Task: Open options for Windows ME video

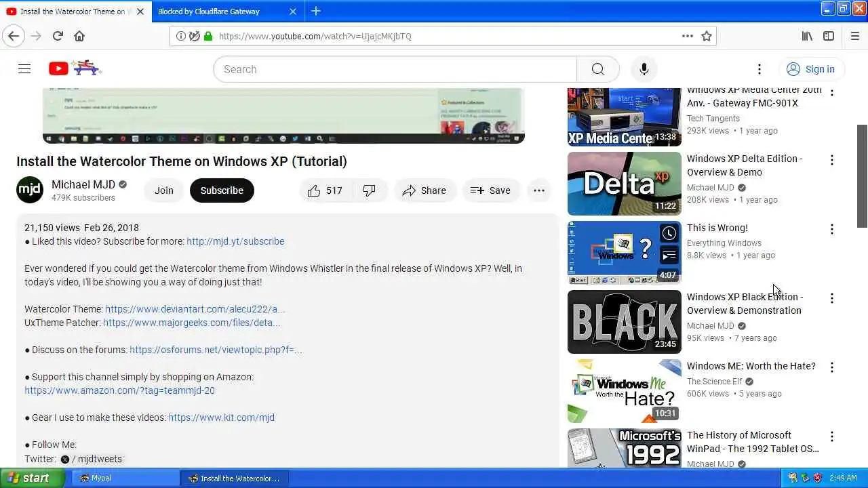Action: click(x=832, y=367)
